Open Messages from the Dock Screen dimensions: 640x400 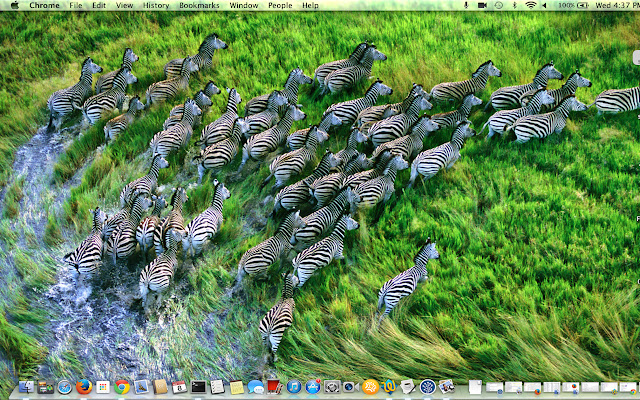point(256,387)
